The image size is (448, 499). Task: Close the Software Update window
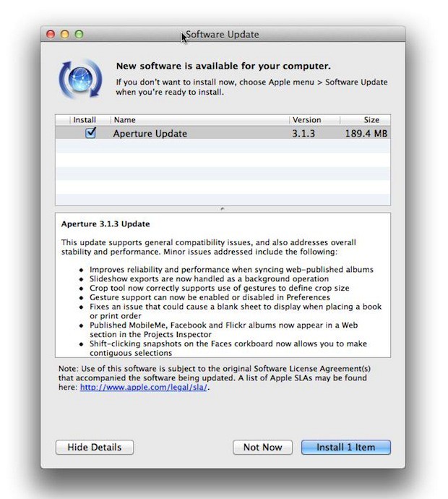[51, 34]
